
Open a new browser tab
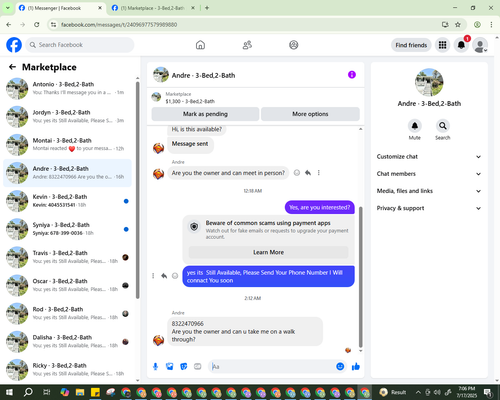tap(207, 8)
